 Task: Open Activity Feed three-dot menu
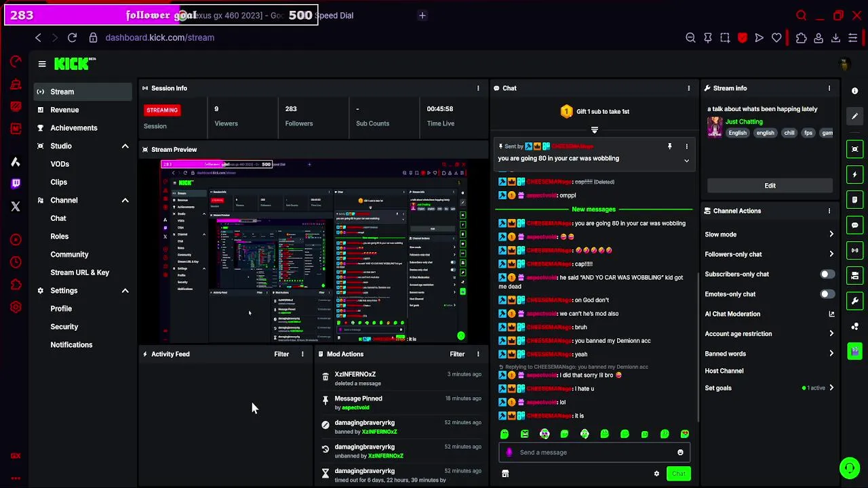coord(302,354)
